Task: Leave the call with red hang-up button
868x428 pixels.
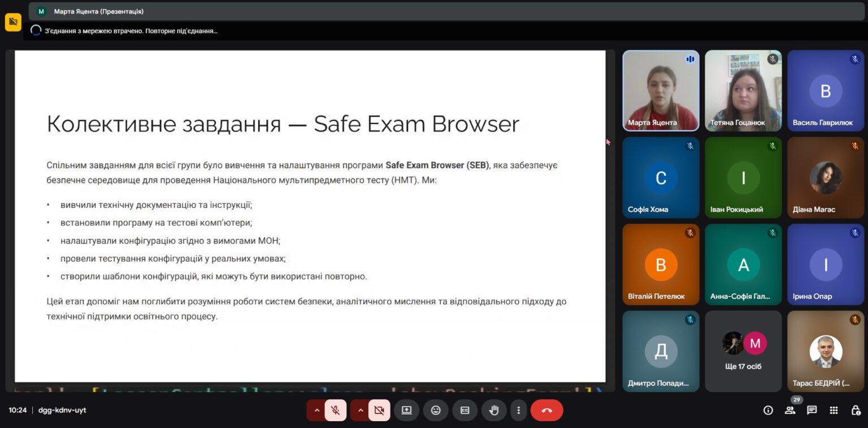Action: click(x=546, y=410)
